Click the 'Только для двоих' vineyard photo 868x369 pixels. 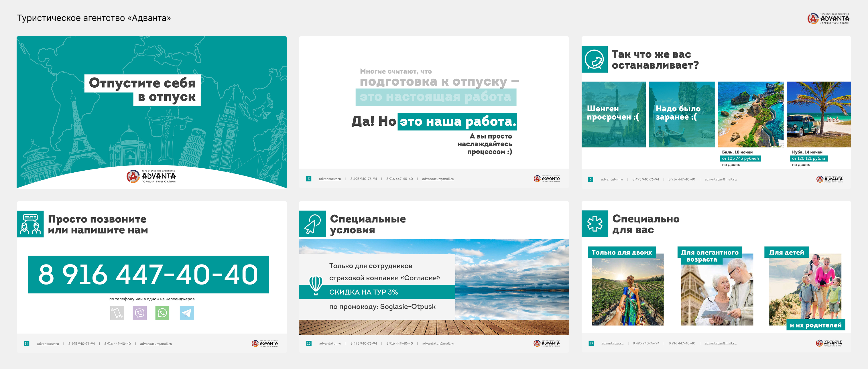(x=627, y=289)
